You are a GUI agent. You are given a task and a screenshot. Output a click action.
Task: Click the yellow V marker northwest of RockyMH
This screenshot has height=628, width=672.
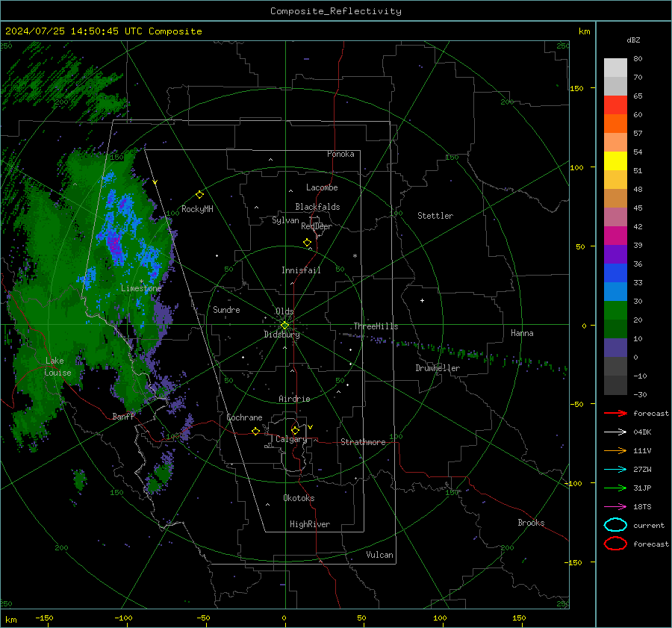[x=155, y=182]
